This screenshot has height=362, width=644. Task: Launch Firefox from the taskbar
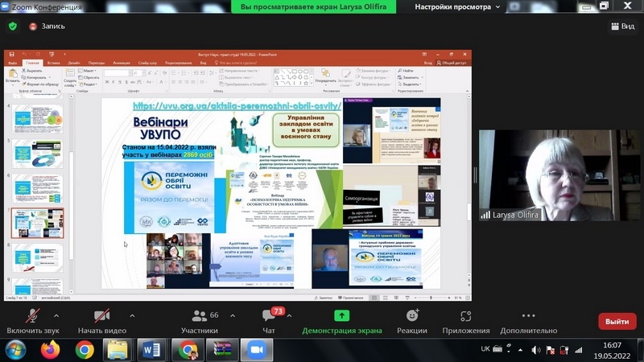coord(50,349)
